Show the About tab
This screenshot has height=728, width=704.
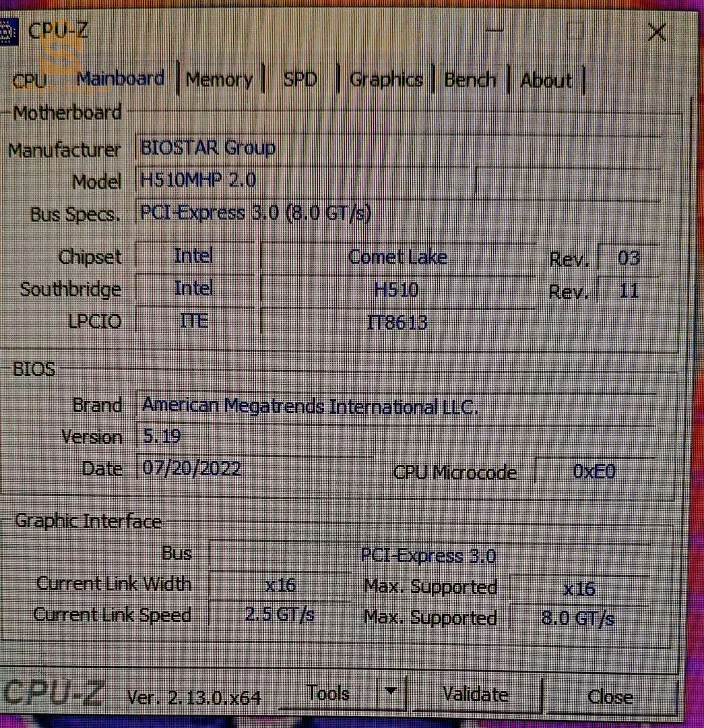tap(546, 80)
